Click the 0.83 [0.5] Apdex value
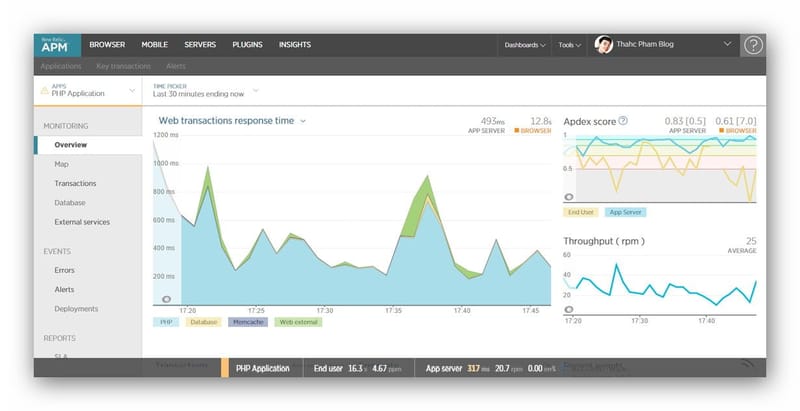This screenshot has width=800, height=411. [x=685, y=121]
